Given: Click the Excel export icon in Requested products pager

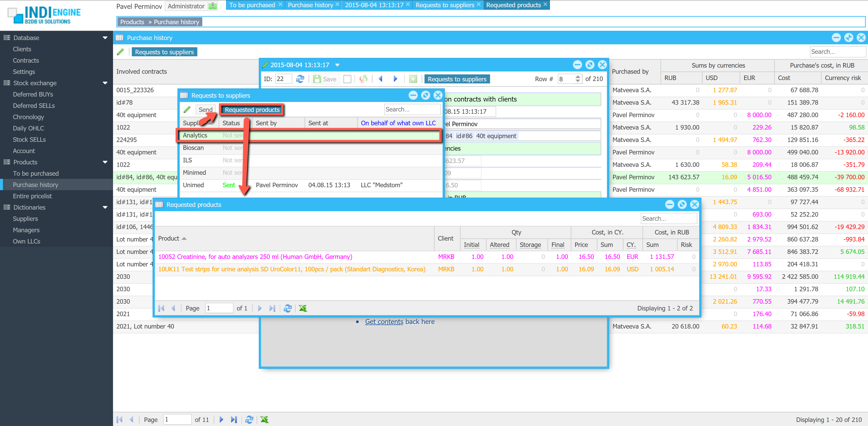Looking at the screenshot, I should pyautogui.click(x=303, y=308).
